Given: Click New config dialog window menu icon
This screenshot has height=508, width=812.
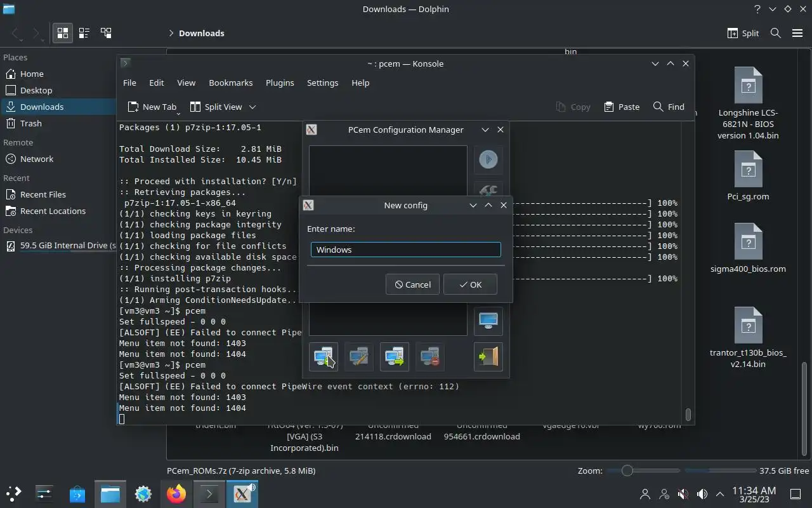Looking at the screenshot, I should click(x=308, y=205).
